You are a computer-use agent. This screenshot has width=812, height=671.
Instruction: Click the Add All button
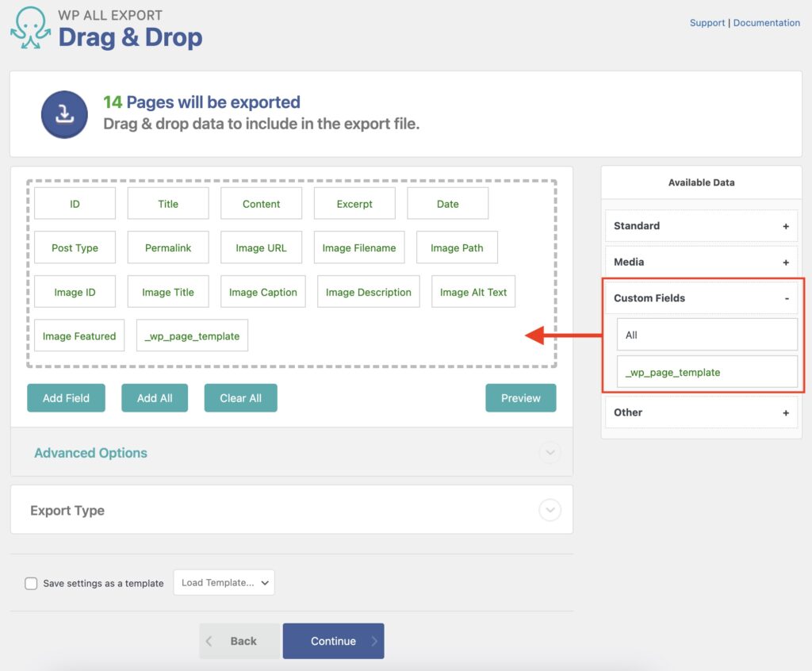[155, 398]
